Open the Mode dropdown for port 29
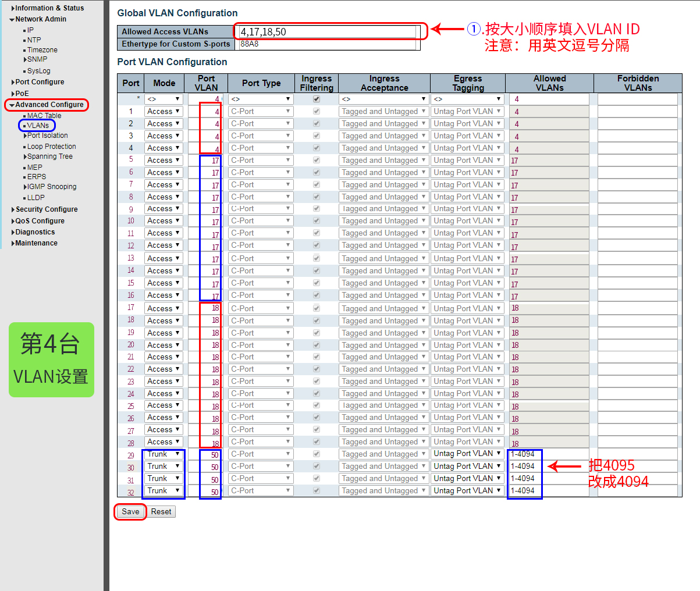Image resolution: width=700 pixels, height=591 pixels. 164,454
